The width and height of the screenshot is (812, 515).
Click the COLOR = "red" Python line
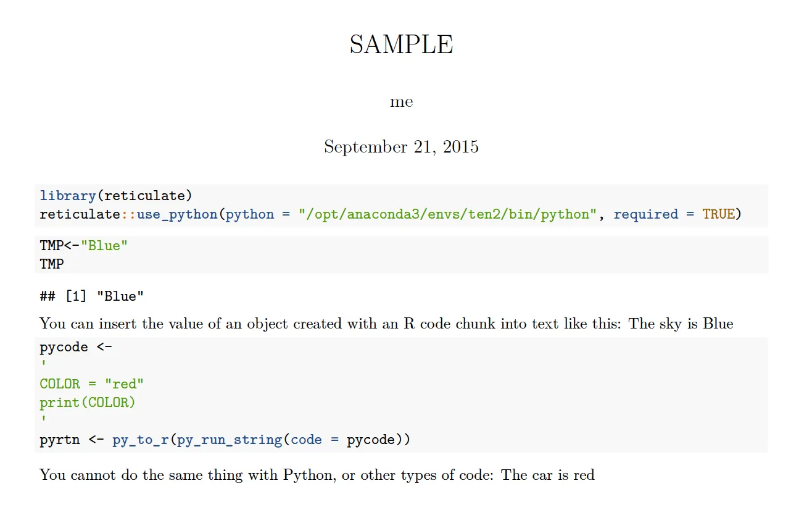pyautogui.click(x=91, y=384)
